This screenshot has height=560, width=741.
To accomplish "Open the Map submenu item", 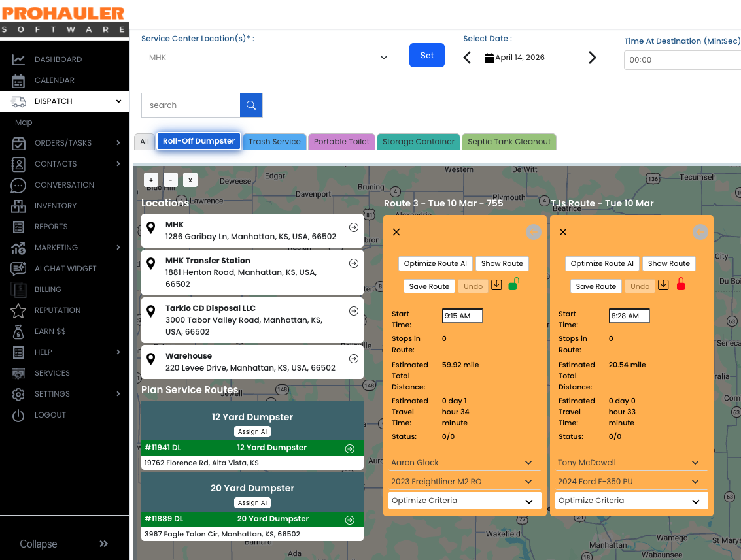I will (x=24, y=122).
